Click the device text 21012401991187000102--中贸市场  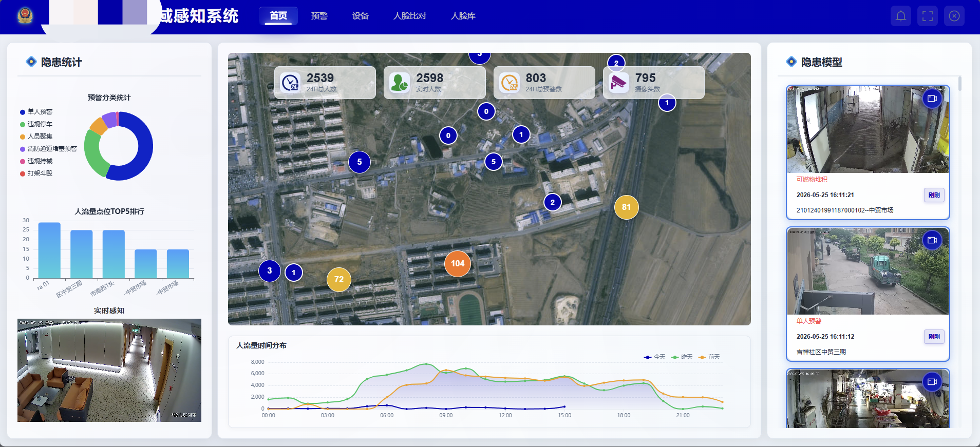pyautogui.click(x=845, y=210)
